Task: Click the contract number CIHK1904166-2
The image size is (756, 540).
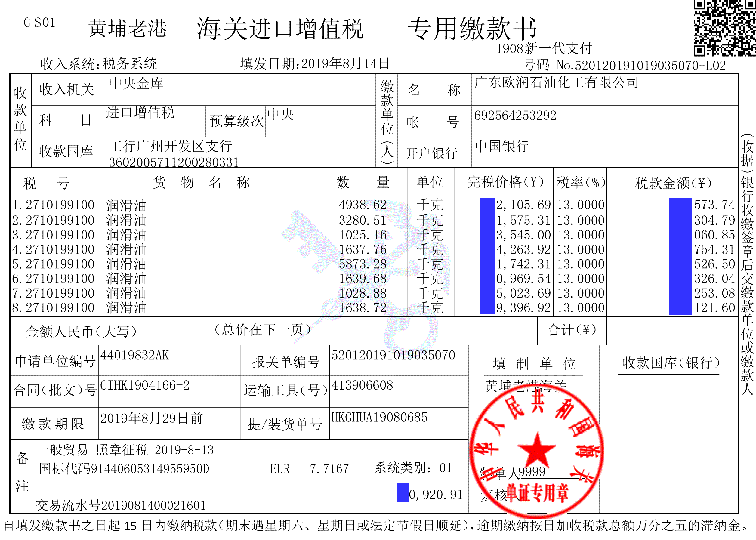Action: pos(145,385)
